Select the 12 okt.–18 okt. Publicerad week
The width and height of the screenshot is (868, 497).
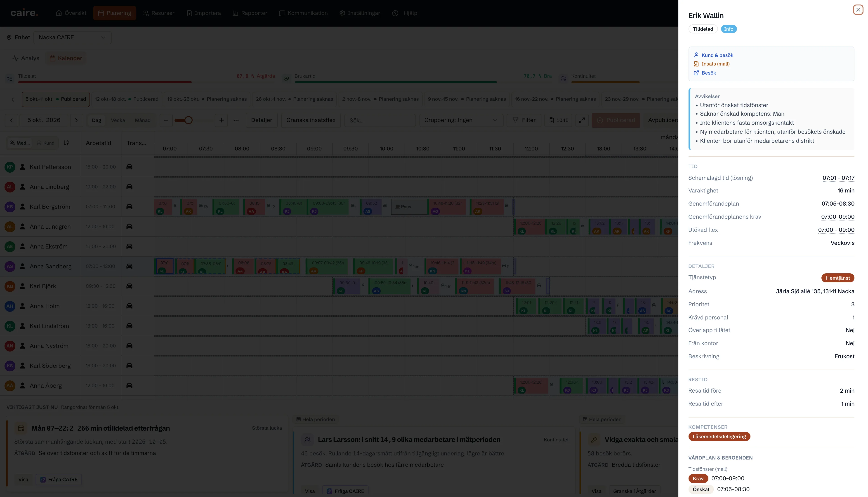[x=126, y=99]
